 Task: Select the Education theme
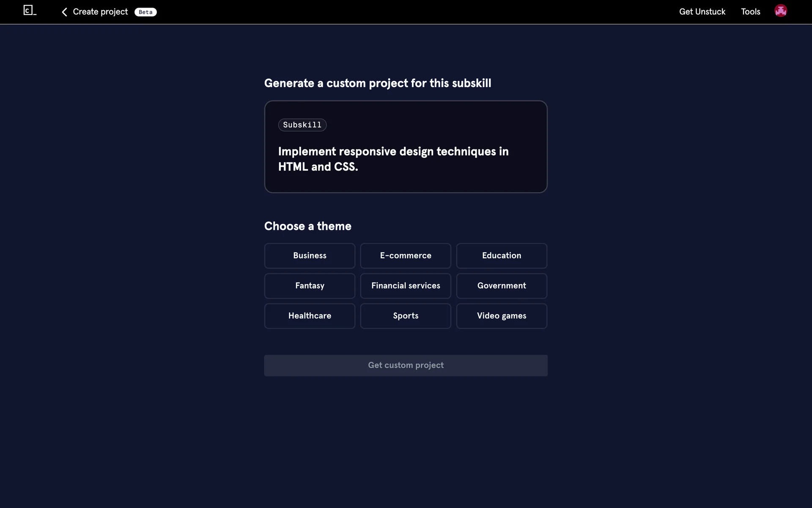[502, 256]
